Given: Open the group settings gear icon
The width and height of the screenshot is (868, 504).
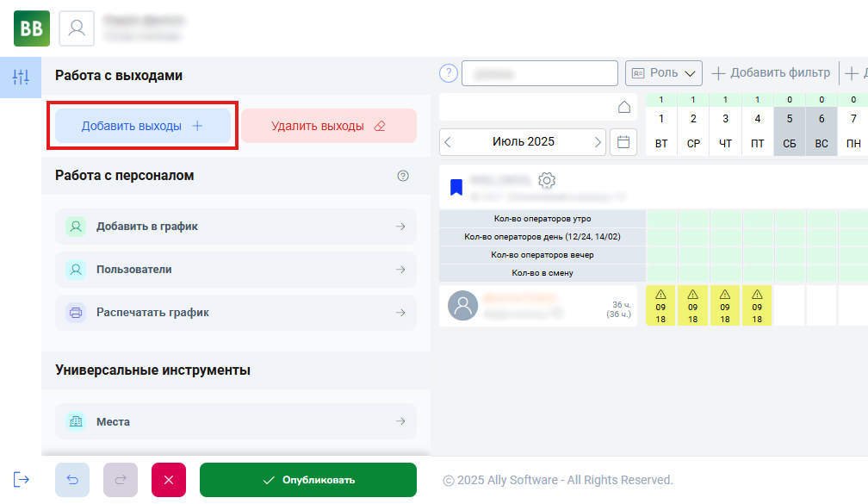Looking at the screenshot, I should (547, 180).
